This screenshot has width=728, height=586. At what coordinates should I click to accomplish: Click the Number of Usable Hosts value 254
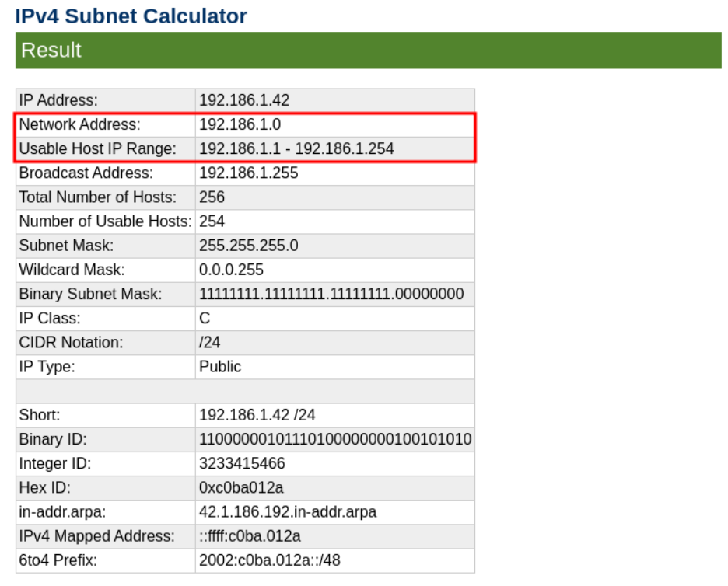pyautogui.click(x=212, y=221)
